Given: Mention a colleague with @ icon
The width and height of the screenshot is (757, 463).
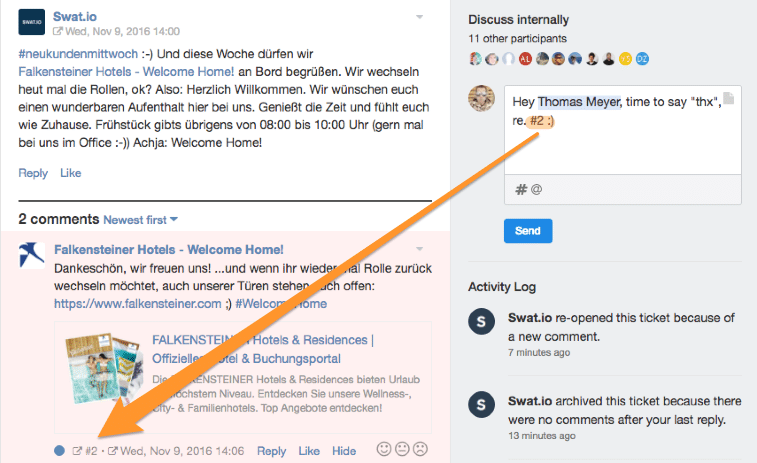Looking at the screenshot, I should (536, 189).
